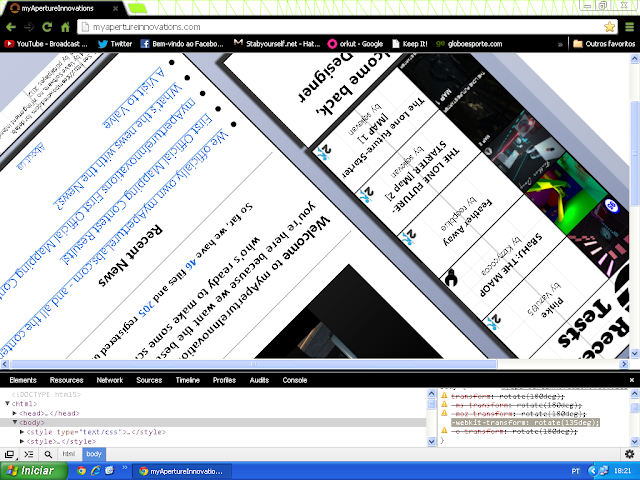Open the Twitter bookmark
Image resolution: width=640 pixels, height=480 pixels.
click(x=115, y=44)
